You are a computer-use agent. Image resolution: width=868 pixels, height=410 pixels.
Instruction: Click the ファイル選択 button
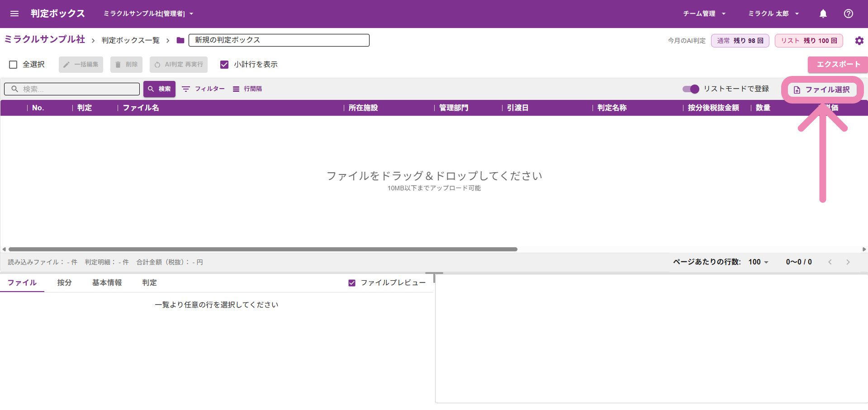822,90
